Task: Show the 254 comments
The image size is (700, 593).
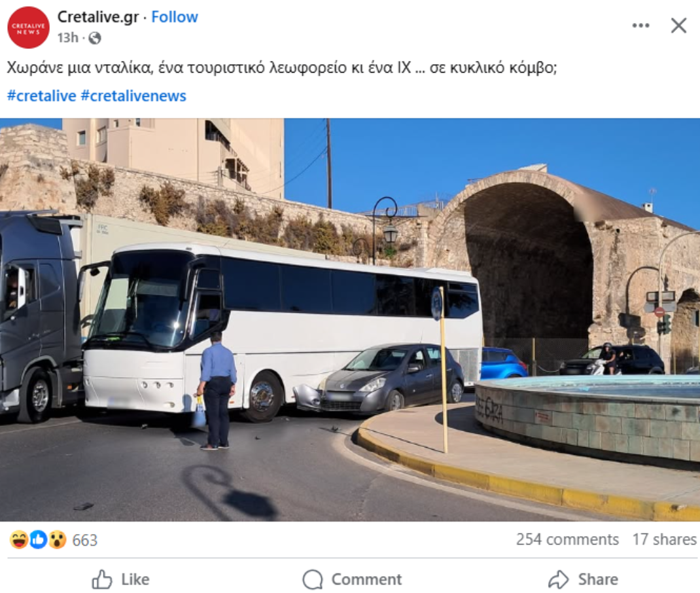Action: 567,539
